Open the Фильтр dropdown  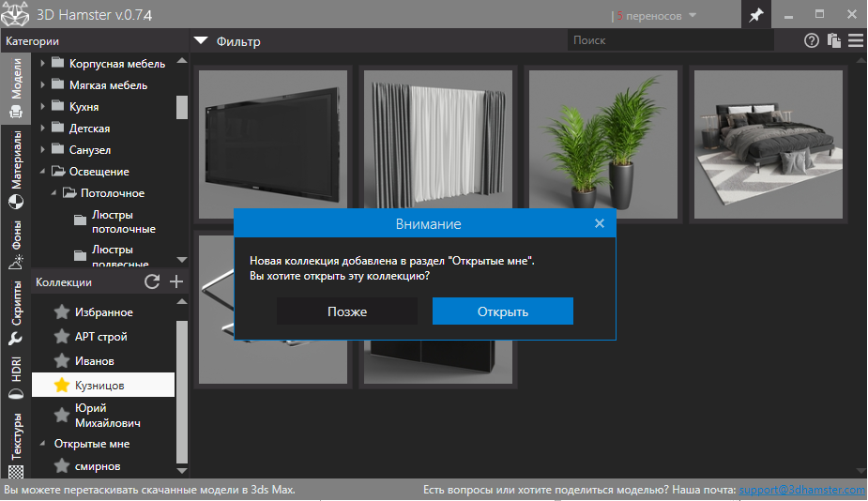pos(201,40)
